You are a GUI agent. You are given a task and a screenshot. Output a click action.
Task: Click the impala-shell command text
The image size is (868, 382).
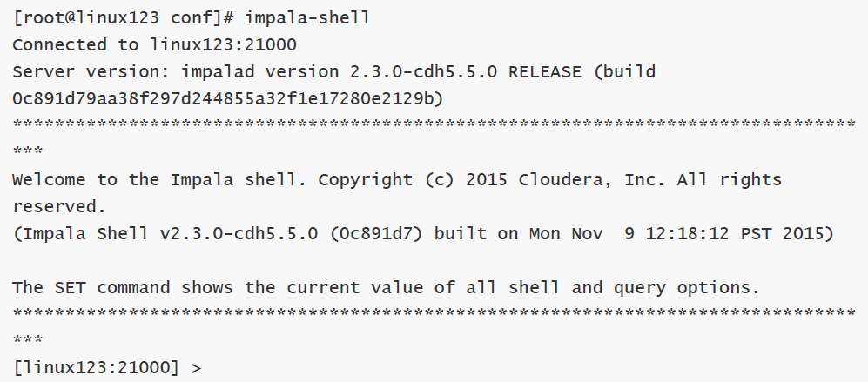click(307, 17)
